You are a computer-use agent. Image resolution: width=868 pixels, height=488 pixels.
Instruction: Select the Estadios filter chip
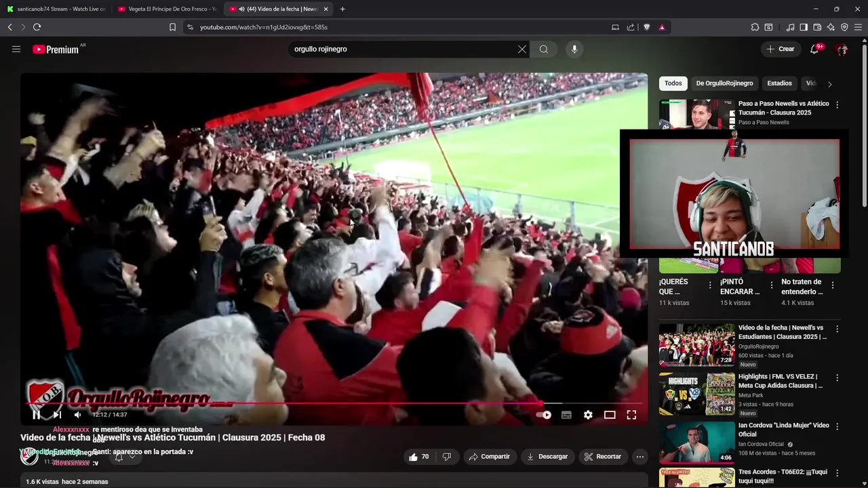779,83
